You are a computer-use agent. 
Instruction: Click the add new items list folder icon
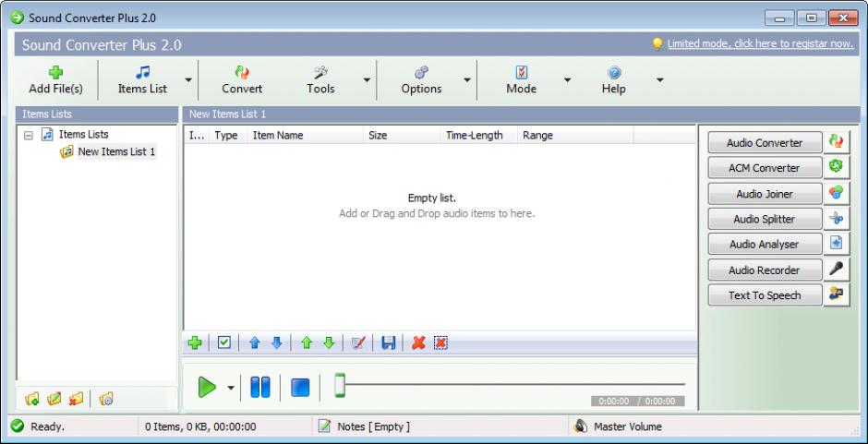(x=32, y=399)
